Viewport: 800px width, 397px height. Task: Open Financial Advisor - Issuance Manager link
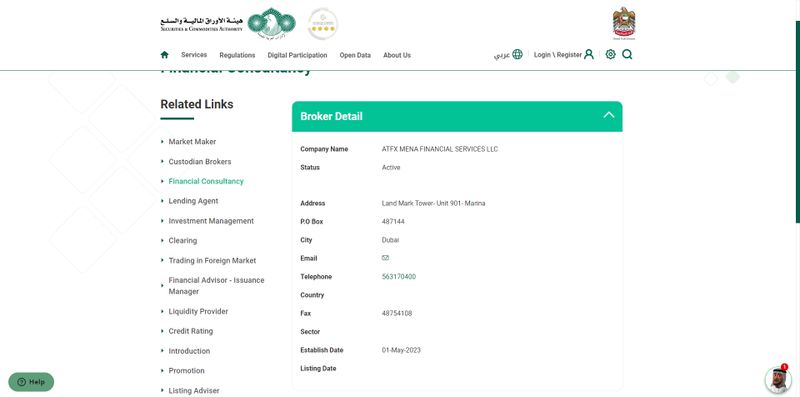(216, 286)
